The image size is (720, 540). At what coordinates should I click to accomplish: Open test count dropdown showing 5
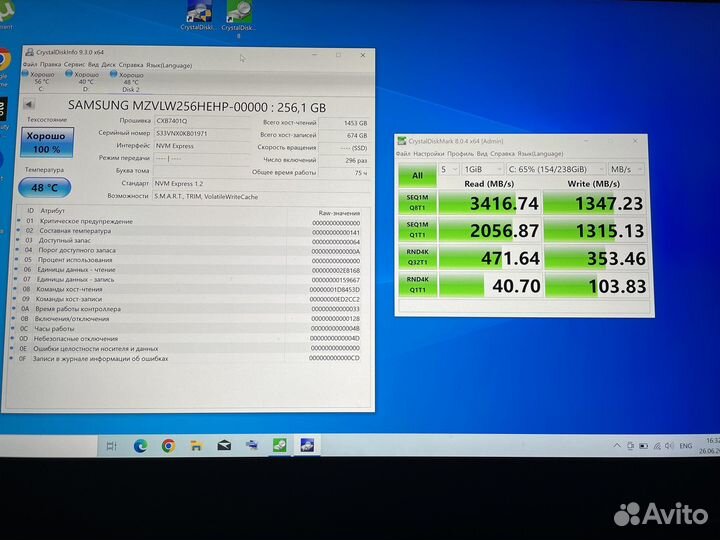(x=449, y=169)
